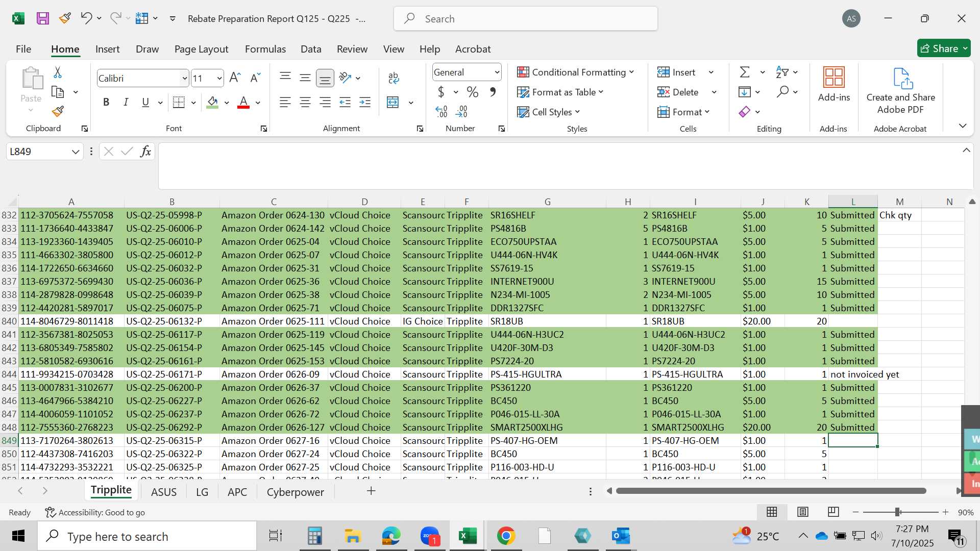Click Decrease Decimal icon
The width and height of the screenshot is (980, 551).
click(x=461, y=111)
